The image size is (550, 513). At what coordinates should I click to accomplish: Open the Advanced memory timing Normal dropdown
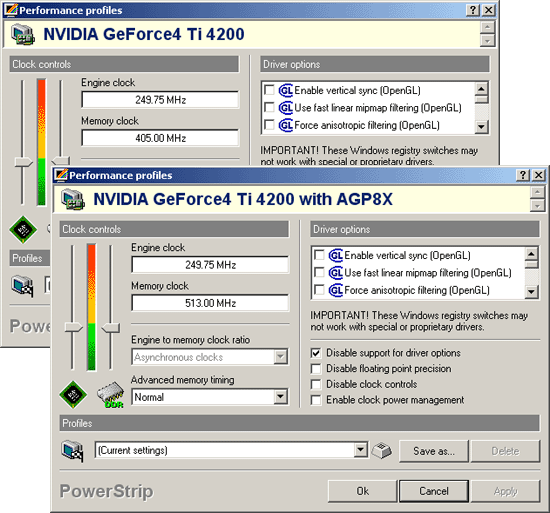pos(280,397)
